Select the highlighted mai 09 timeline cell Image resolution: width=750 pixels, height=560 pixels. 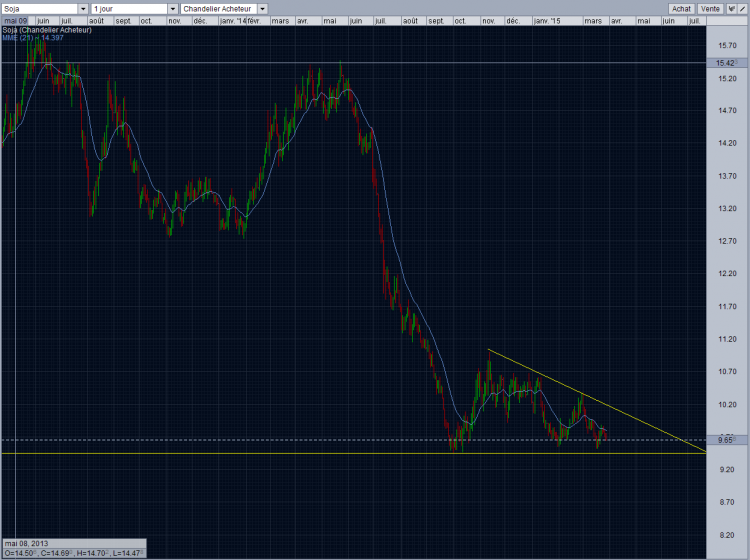(16, 21)
